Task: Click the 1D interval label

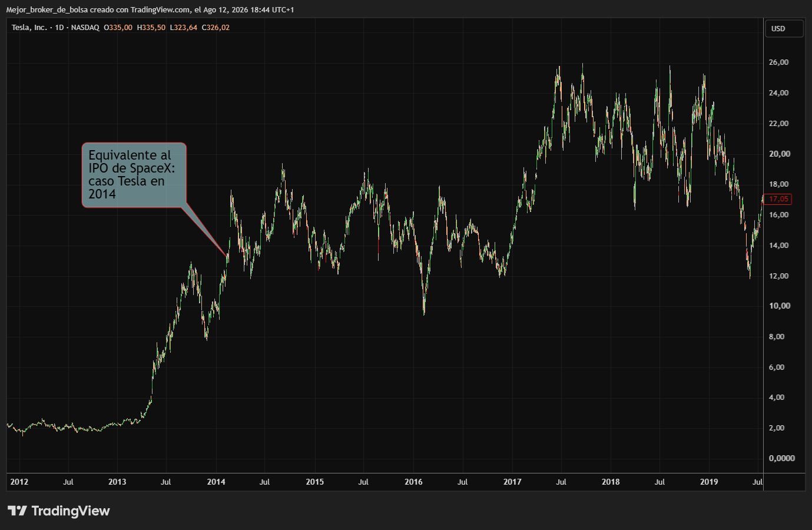Action: (x=59, y=28)
